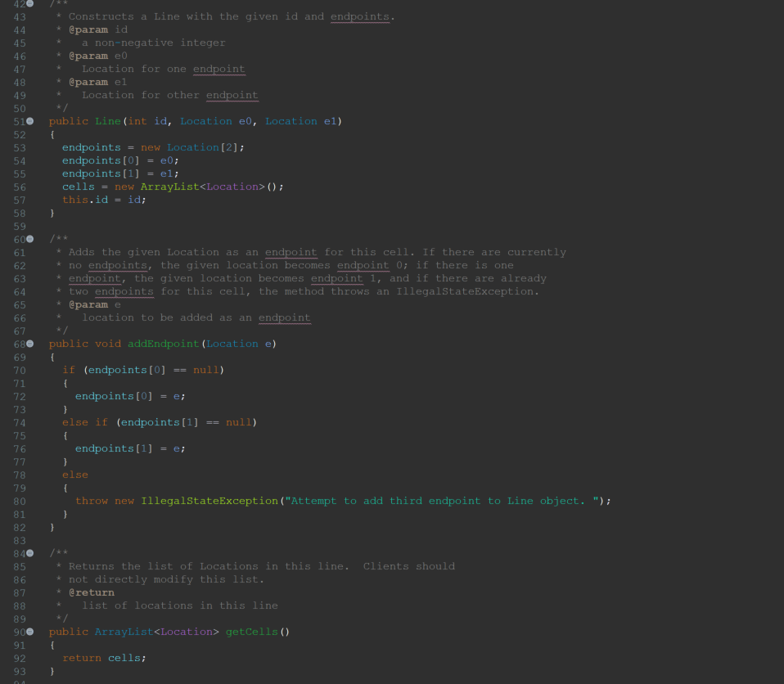The height and width of the screenshot is (684, 784).
Task: Click 'two endpoints for this cell' comment line
Action: pos(304,291)
